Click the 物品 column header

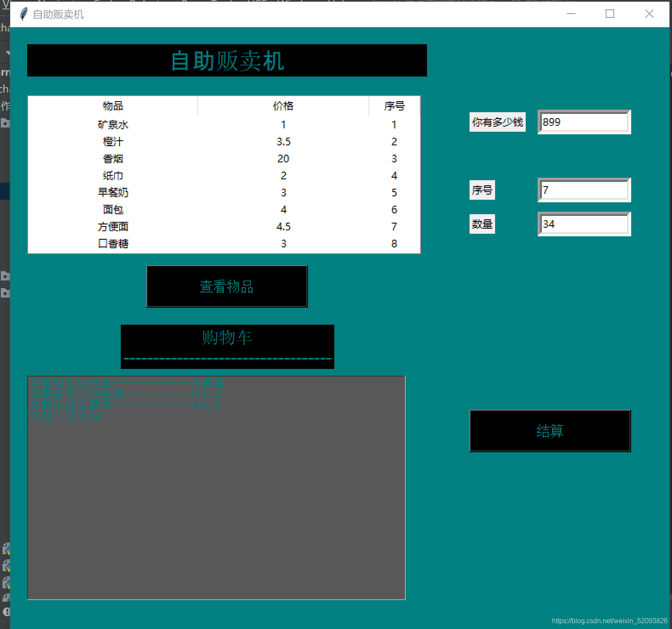[x=113, y=106]
